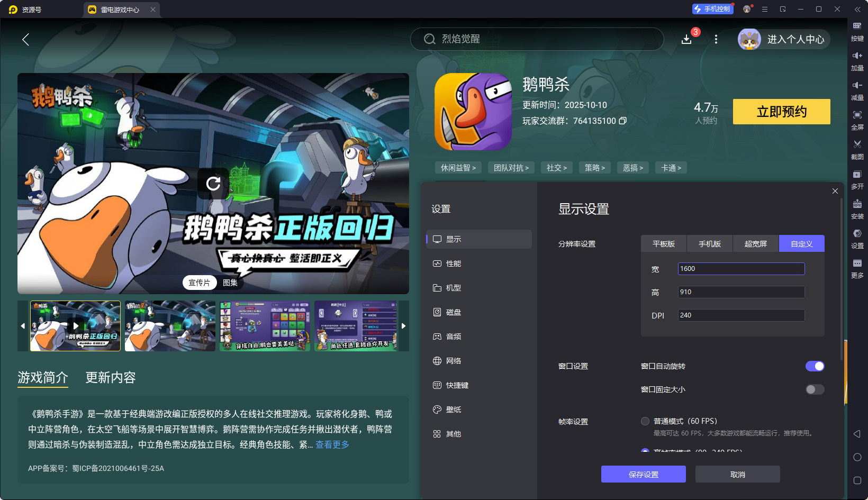Open the 按键 key mapping tool
The width and height of the screenshot is (868, 500).
coord(857,30)
